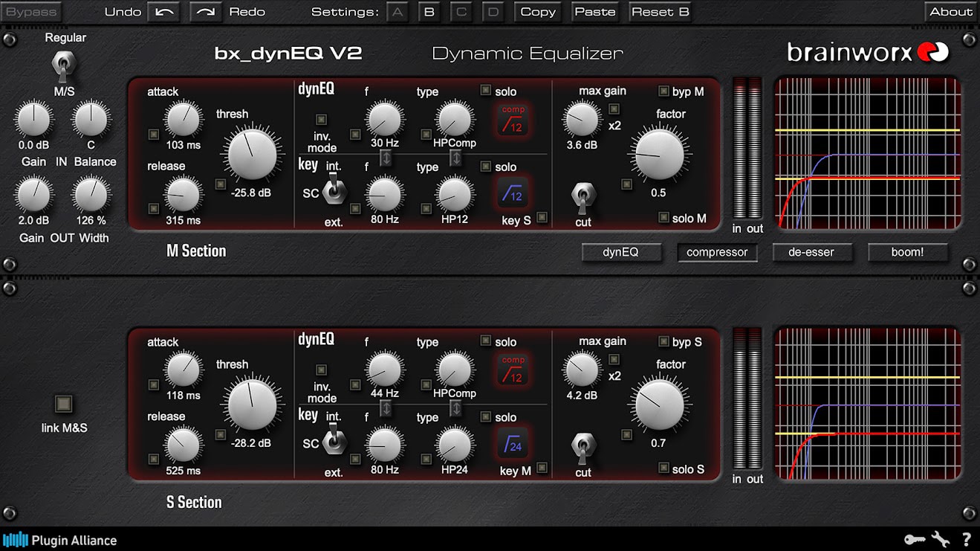
Task: Click the input Gain knob at 0.0 dB
Action: [33, 119]
